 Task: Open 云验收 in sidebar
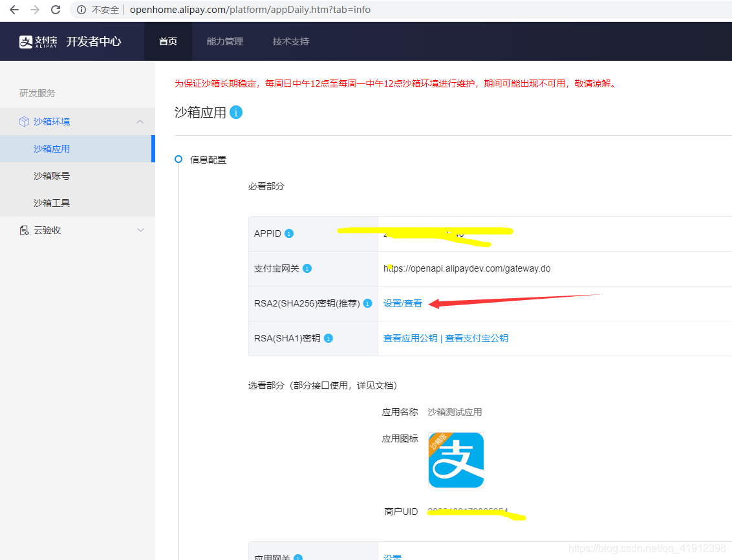(47, 230)
